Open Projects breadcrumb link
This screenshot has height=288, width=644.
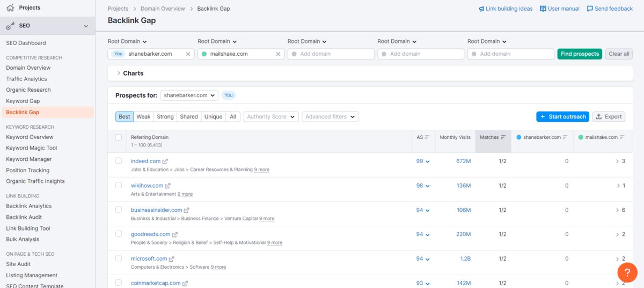point(118,9)
